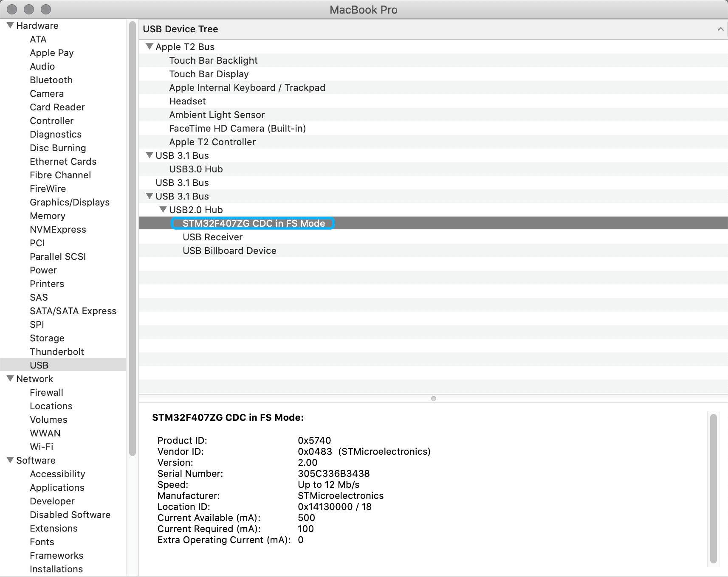Select WWAN under Network
Viewport: 728px width, 577px height.
45,433
